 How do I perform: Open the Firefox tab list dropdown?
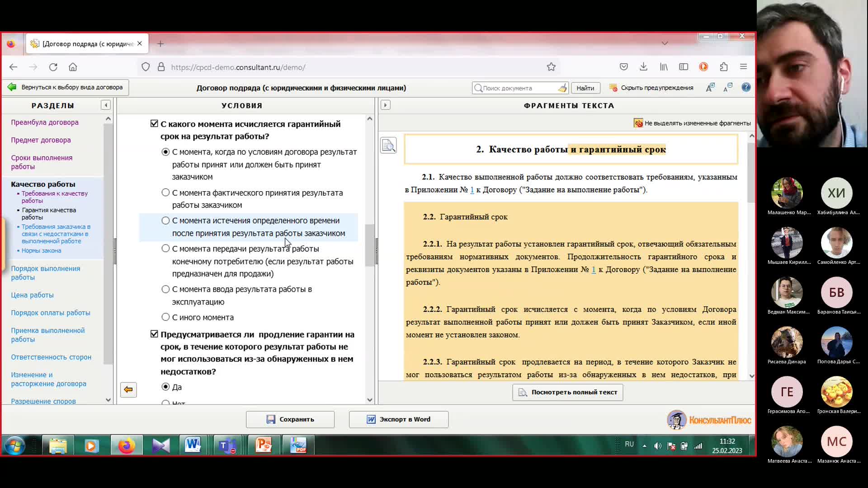[x=665, y=43]
